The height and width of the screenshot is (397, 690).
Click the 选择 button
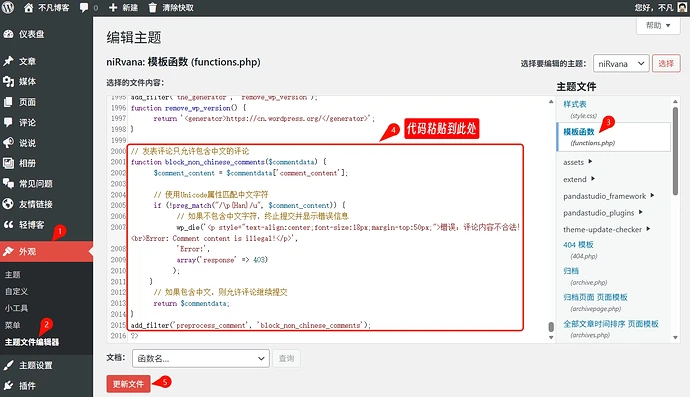pos(666,63)
